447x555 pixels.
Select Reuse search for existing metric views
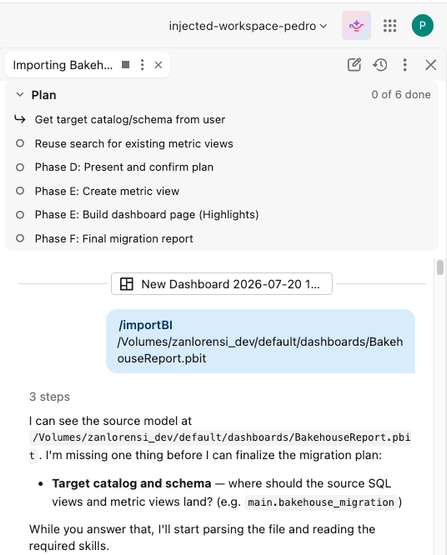click(134, 144)
